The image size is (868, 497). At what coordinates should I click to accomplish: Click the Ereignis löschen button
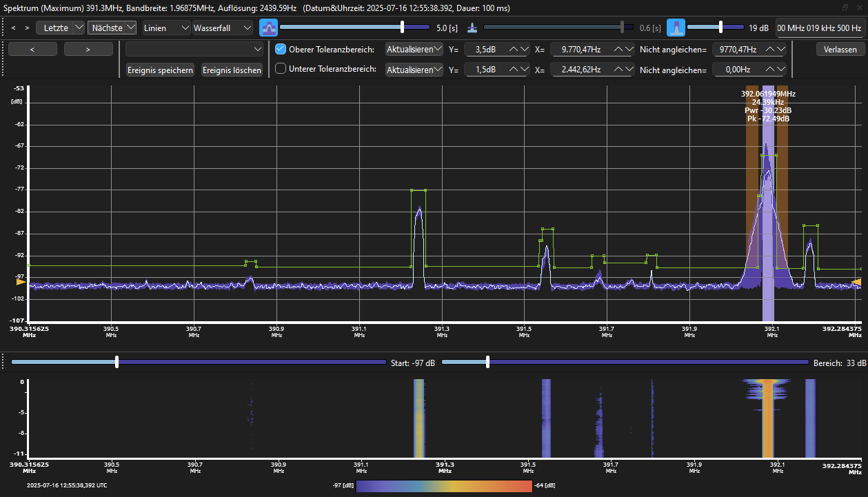pyautogui.click(x=232, y=70)
